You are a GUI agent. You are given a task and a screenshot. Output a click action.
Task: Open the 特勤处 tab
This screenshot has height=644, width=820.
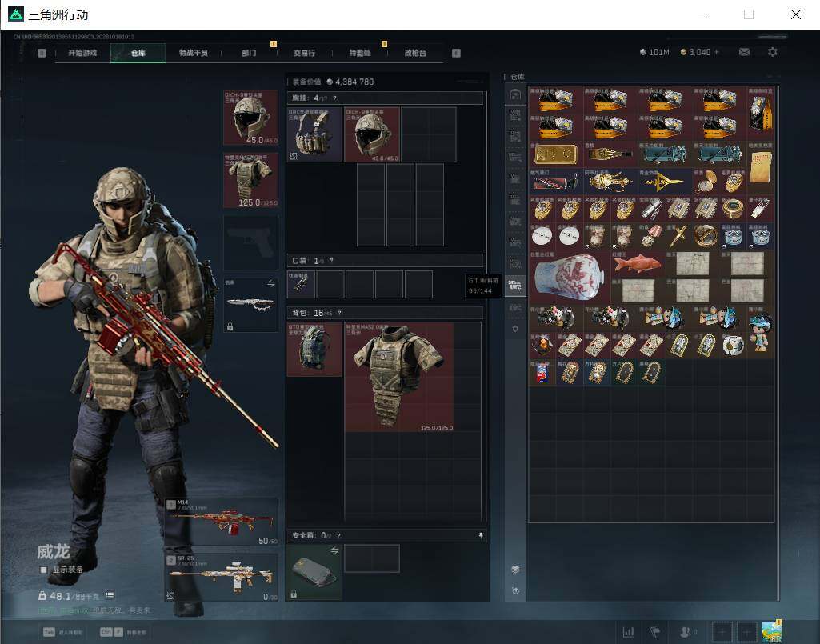[360, 53]
